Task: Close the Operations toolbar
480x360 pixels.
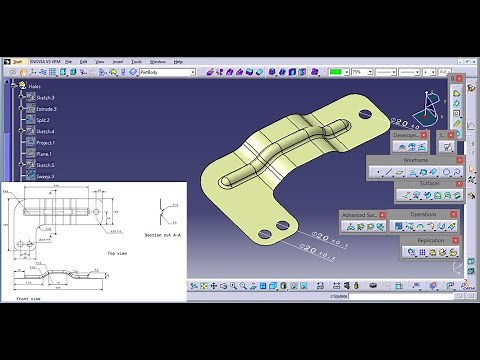Action: click(454, 214)
